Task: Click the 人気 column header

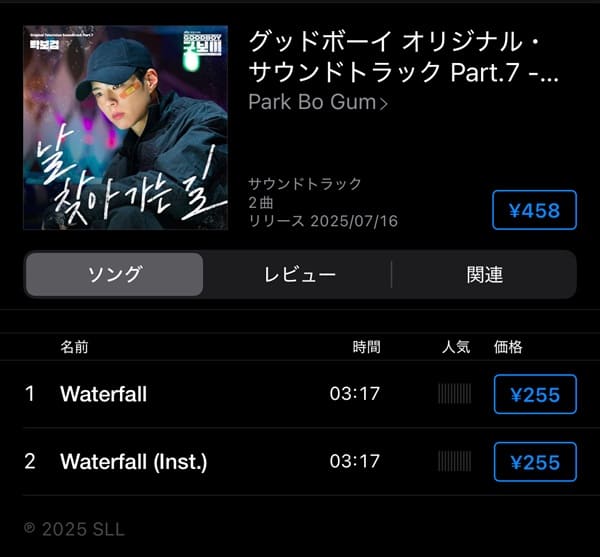Action: [455, 347]
